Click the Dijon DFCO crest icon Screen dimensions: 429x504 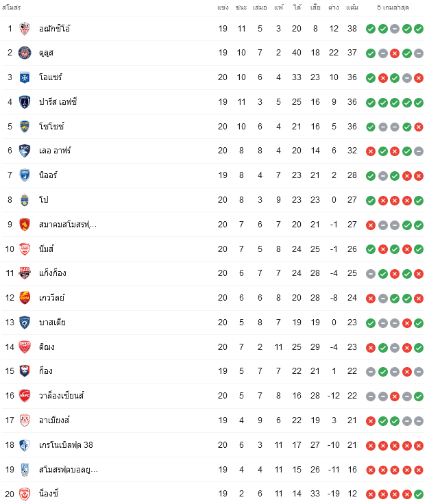tap(25, 347)
